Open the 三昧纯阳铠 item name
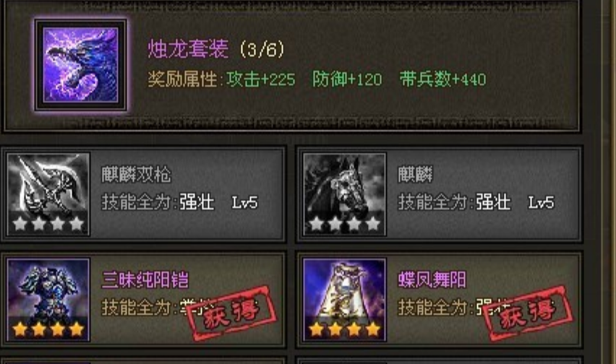Image resolution: width=616 pixels, height=364 pixels. (x=145, y=279)
